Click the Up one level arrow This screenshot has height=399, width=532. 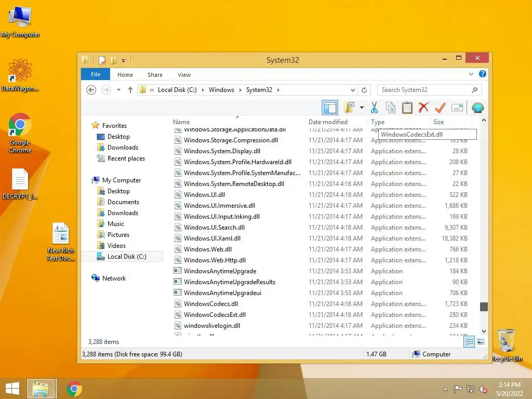pyautogui.click(x=130, y=90)
